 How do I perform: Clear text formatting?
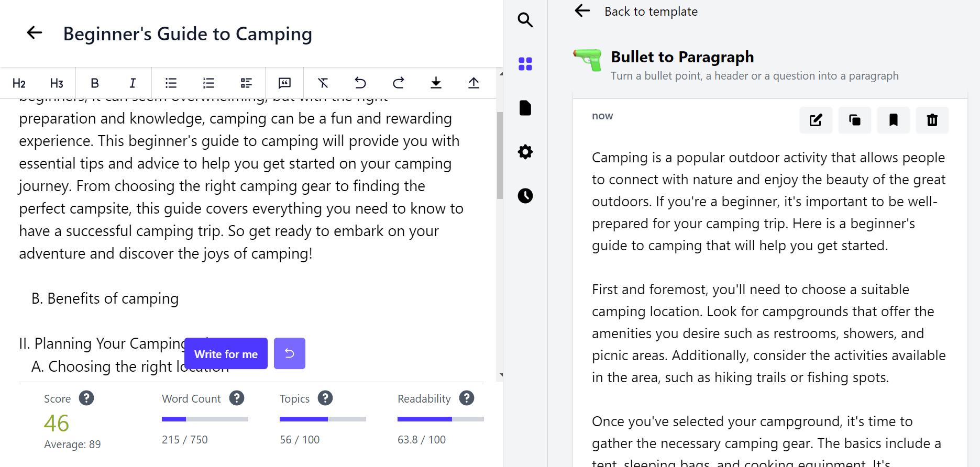tap(323, 83)
